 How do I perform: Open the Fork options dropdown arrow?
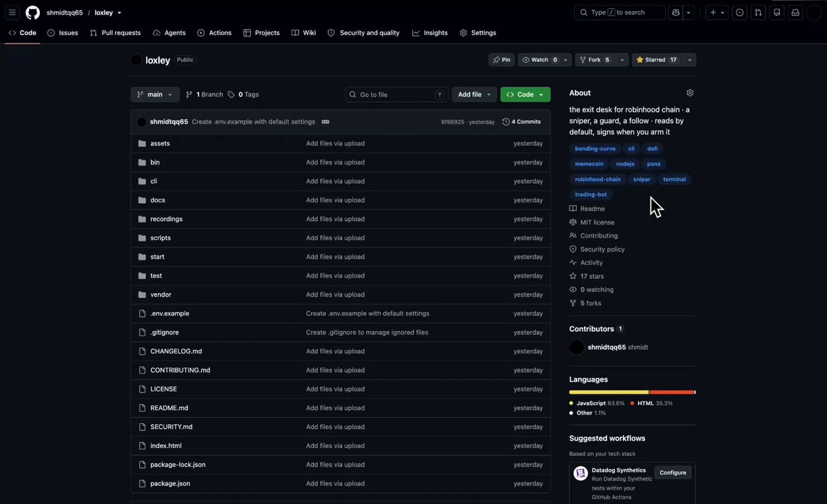(x=622, y=60)
